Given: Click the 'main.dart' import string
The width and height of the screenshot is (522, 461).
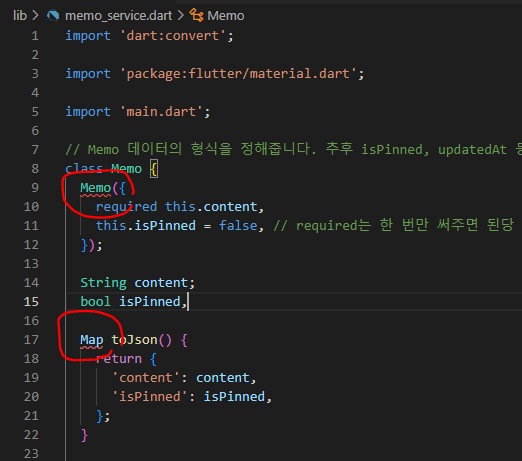Looking at the screenshot, I should (162, 112).
